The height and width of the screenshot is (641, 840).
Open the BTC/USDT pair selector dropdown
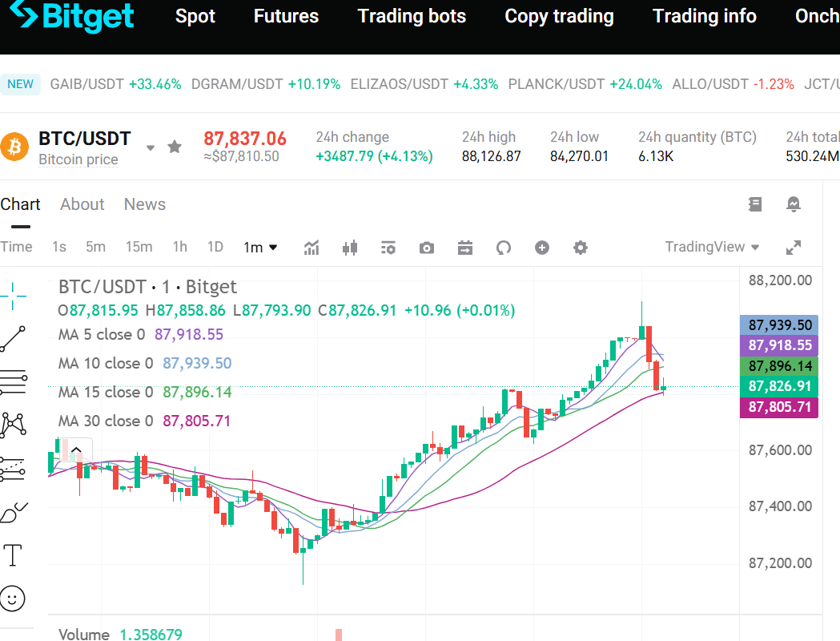click(150, 147)
